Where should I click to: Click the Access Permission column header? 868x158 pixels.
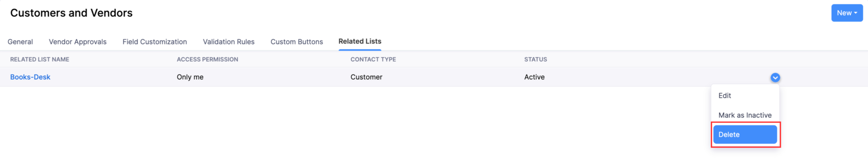(x=208, y=59)
